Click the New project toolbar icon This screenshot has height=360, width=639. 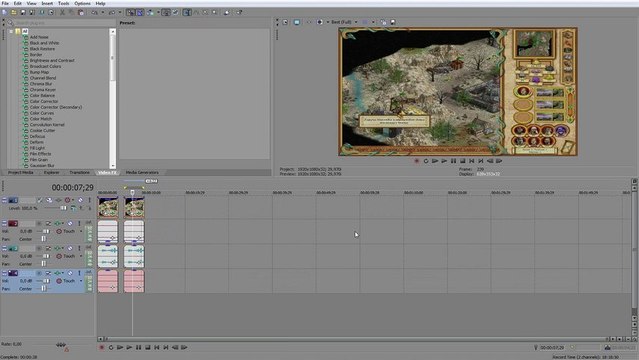(4, 13)
